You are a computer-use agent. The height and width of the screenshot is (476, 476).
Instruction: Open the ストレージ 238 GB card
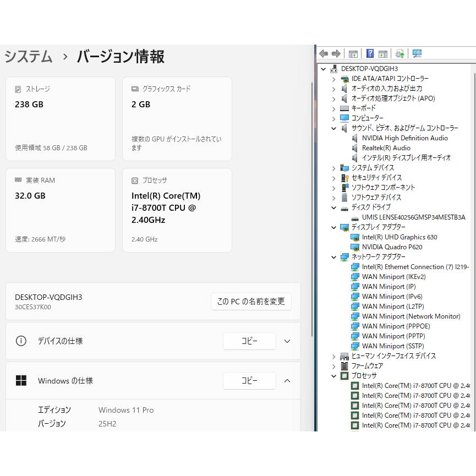tap(61, 119)
